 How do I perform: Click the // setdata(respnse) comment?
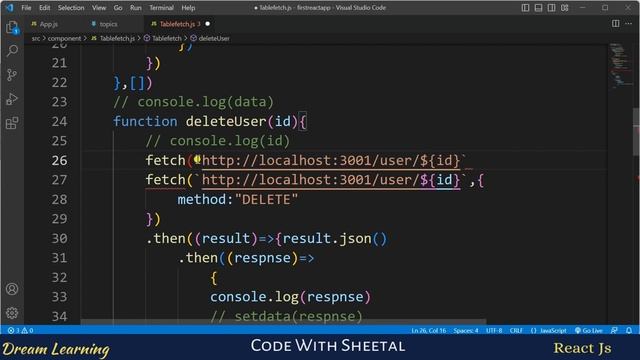click(x=286, y=316)
